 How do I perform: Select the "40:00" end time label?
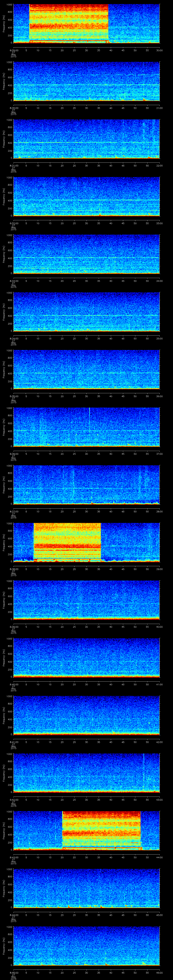coord(159,627)
